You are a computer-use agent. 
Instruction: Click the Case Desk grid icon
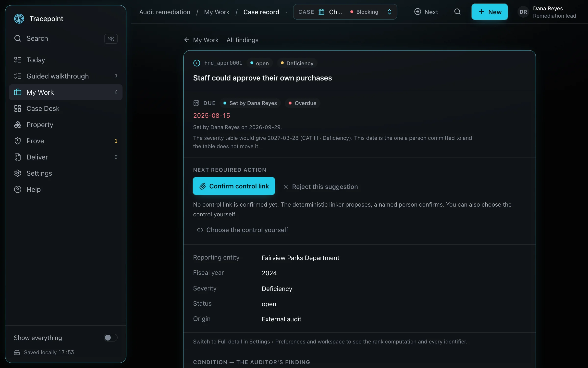point(18,108)
